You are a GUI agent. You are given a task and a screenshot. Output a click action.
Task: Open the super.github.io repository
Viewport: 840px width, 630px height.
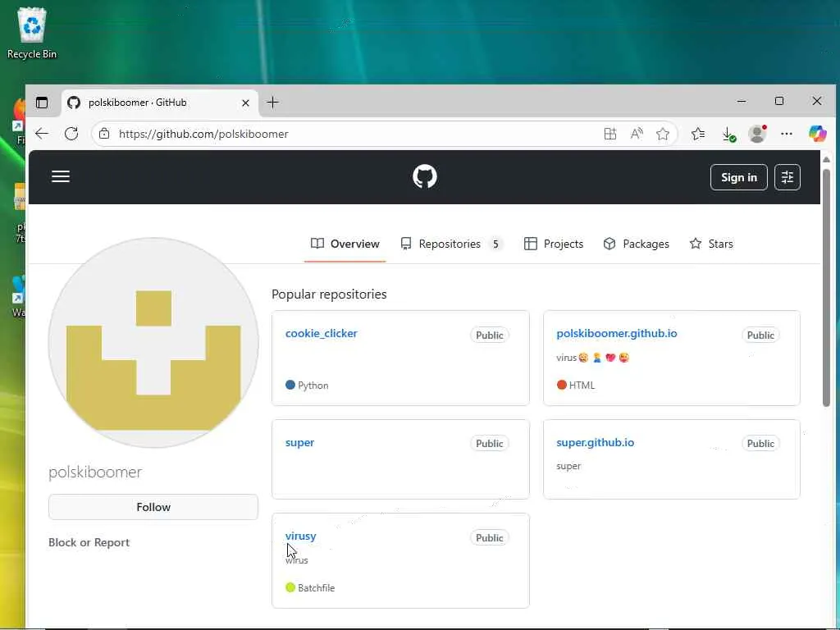pos(596,442)
